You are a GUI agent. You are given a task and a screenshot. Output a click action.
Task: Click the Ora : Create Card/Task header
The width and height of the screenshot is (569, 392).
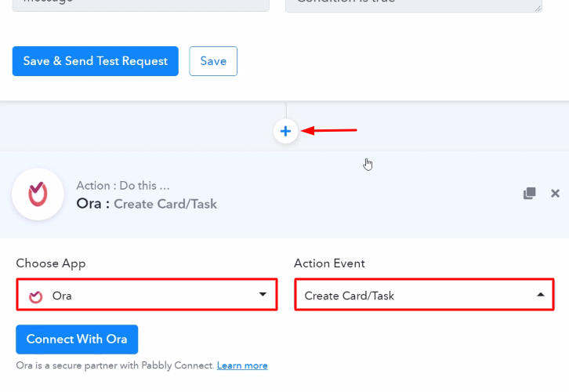147,204
